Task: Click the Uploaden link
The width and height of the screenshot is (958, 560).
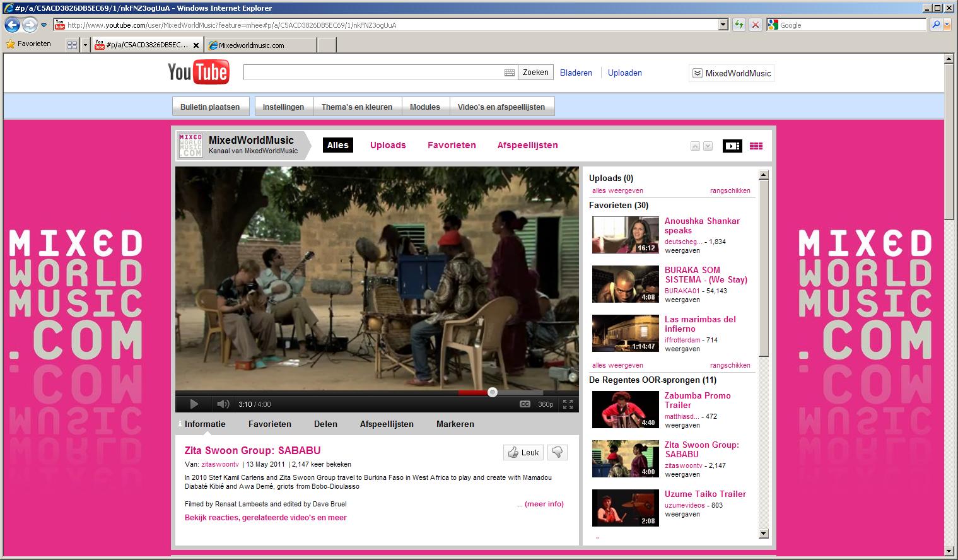Action: click(x=624, y=73)
